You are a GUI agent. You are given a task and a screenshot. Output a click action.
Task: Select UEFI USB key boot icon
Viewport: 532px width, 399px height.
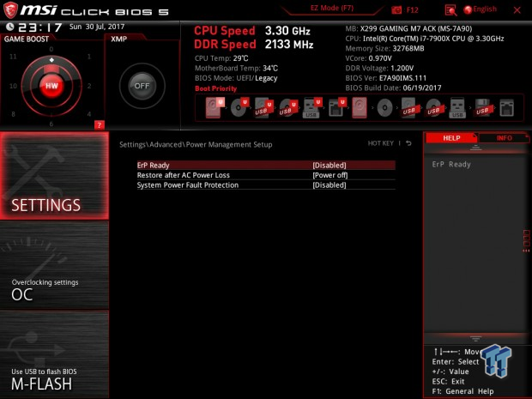click(x=311, y=107)
